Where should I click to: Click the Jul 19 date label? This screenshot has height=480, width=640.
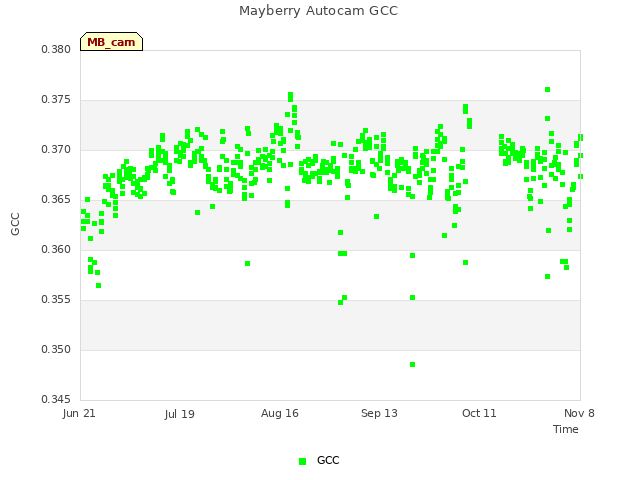(180, 414)
